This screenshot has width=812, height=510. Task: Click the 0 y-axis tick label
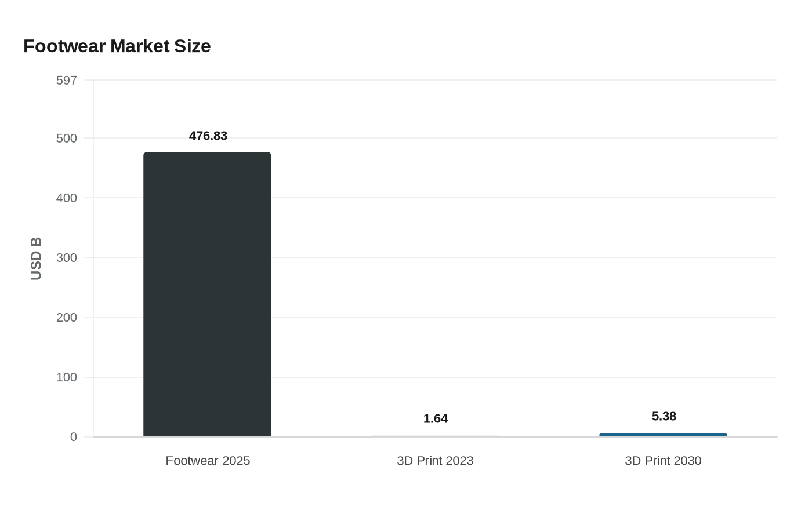pos(74,437)
